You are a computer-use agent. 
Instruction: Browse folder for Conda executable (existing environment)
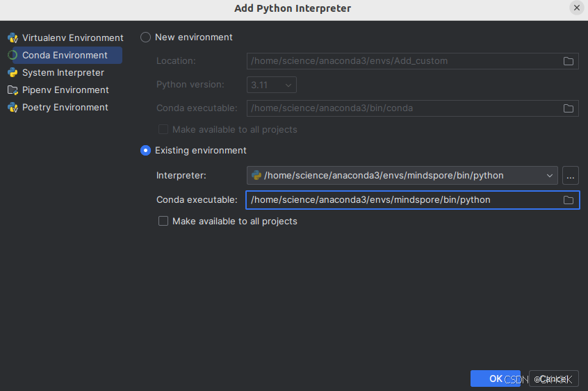[569, 200]
